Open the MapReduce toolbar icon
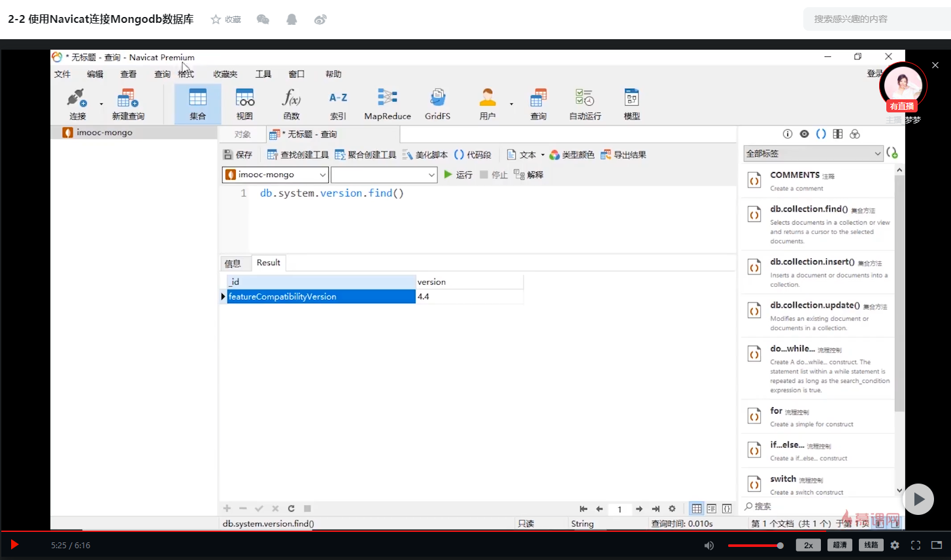Screen dimensions: 951x560 click(388, 105)
